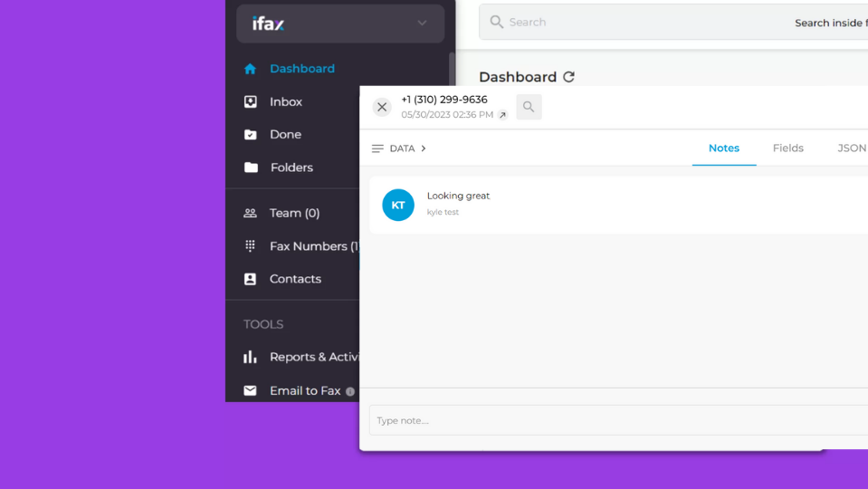Click the Fax Numbers dialpad icon
The width and height of the screenshot is (868, 489).
tap(250, 246)
